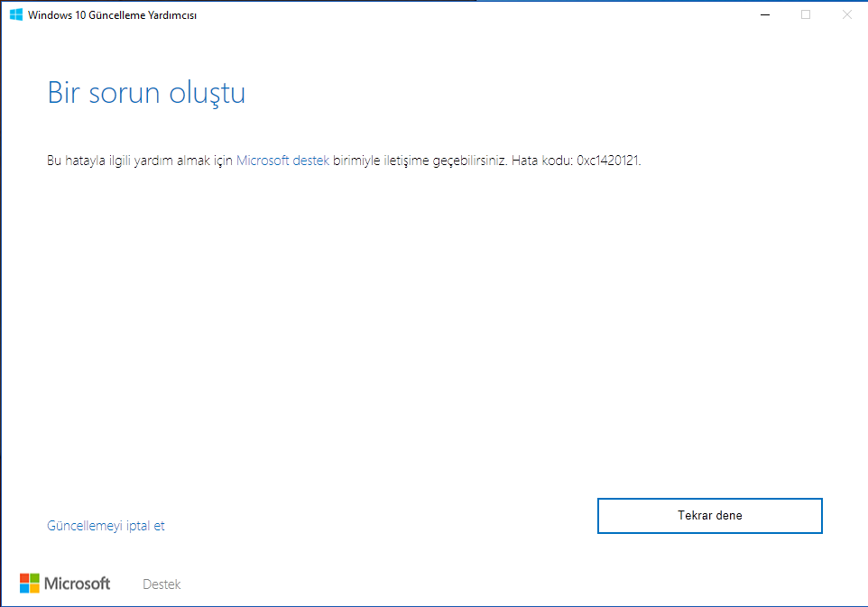
Task: Click the Microsoft logo in footer
Action: [65, 584]
